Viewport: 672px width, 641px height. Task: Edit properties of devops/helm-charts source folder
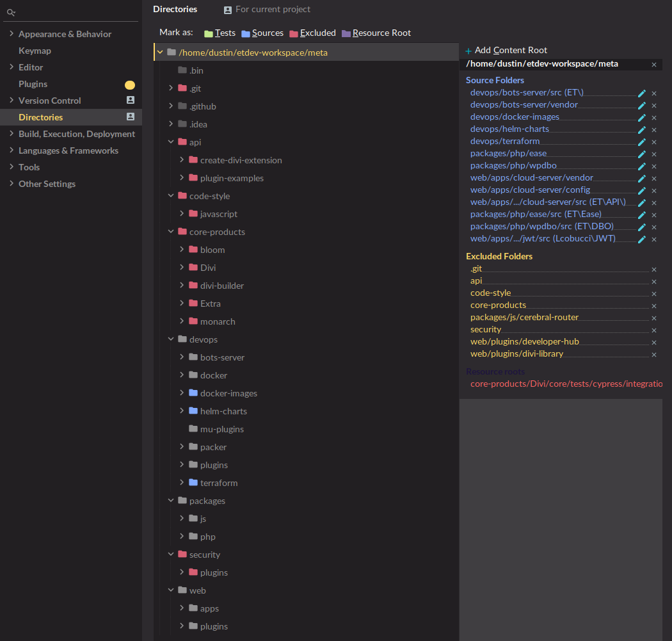641,130
